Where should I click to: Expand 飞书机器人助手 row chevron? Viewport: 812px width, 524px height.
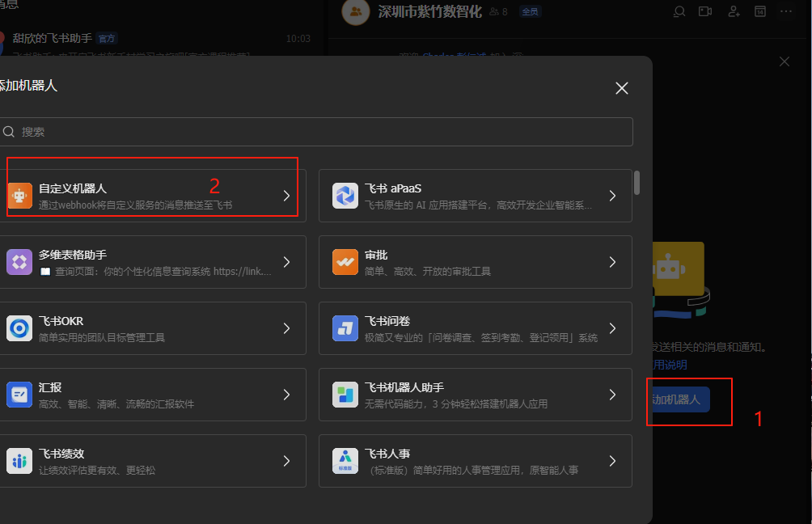(612, 395)
